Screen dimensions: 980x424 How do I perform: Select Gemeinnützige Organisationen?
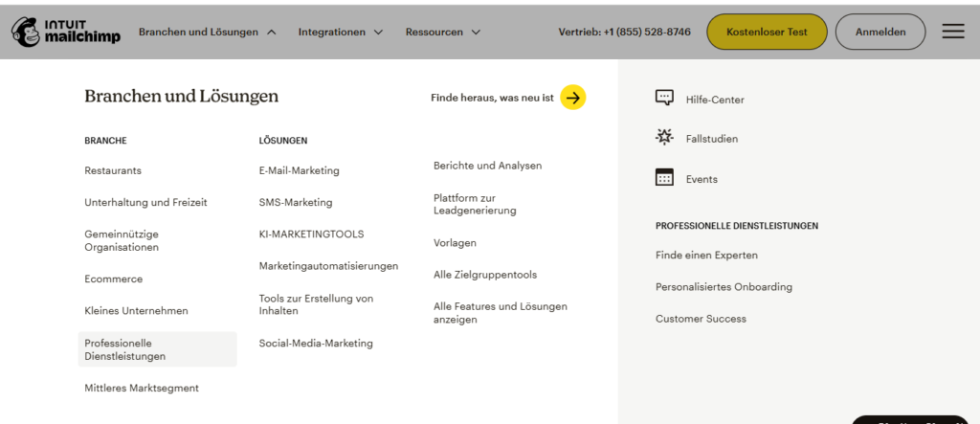pos(122,241)
